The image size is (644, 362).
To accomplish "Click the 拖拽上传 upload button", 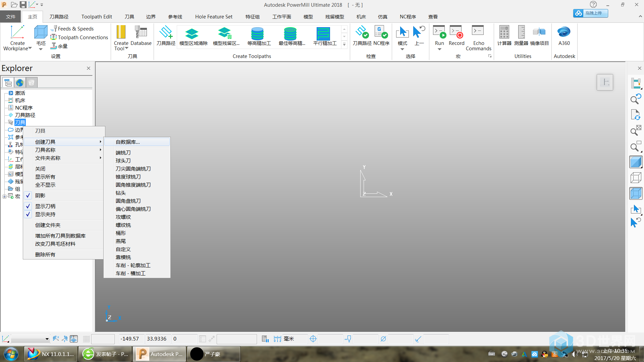I will tap(590, 13).
